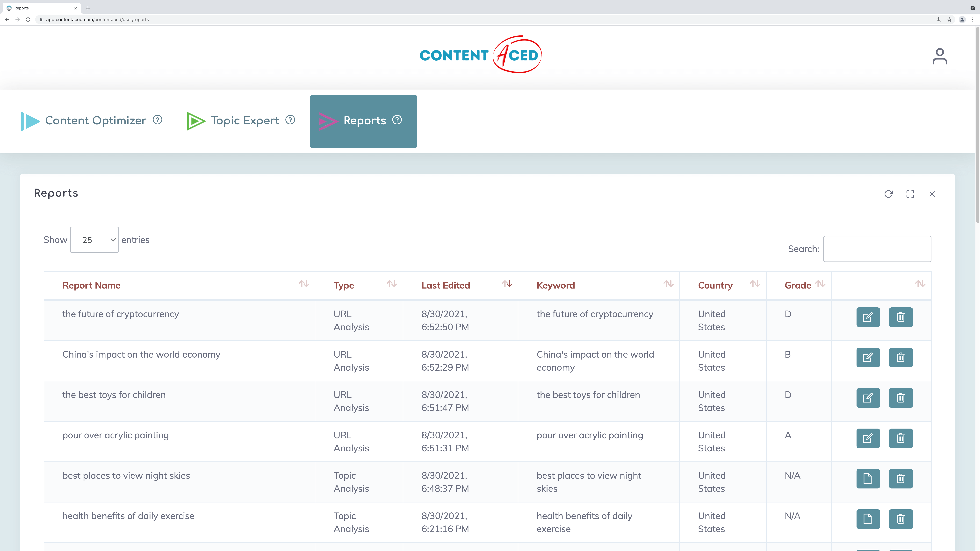Viewport: 980px width, 551px height.
Task: Open Chrome three-dot menu
Action: pos(973,19)
